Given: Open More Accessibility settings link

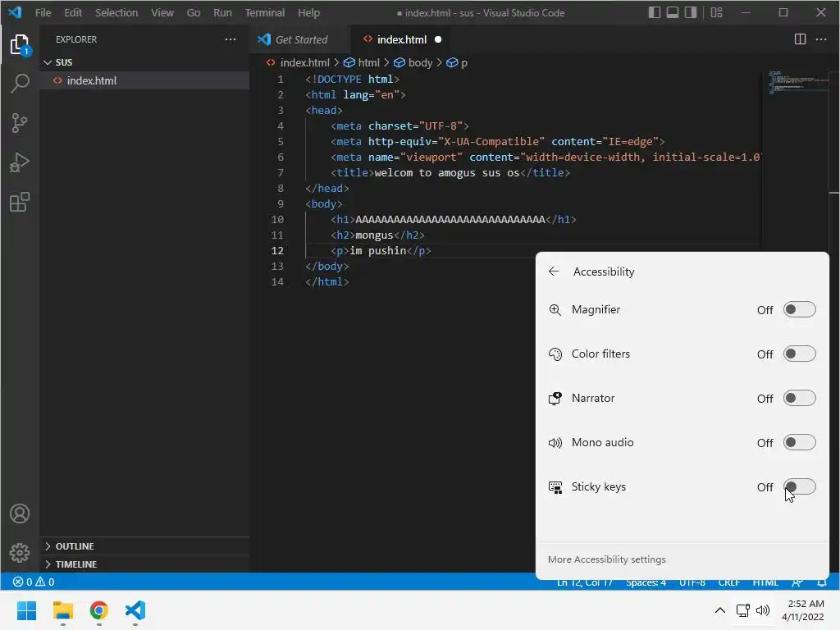Looking at the screenshot, I should (x=606, y=559).
